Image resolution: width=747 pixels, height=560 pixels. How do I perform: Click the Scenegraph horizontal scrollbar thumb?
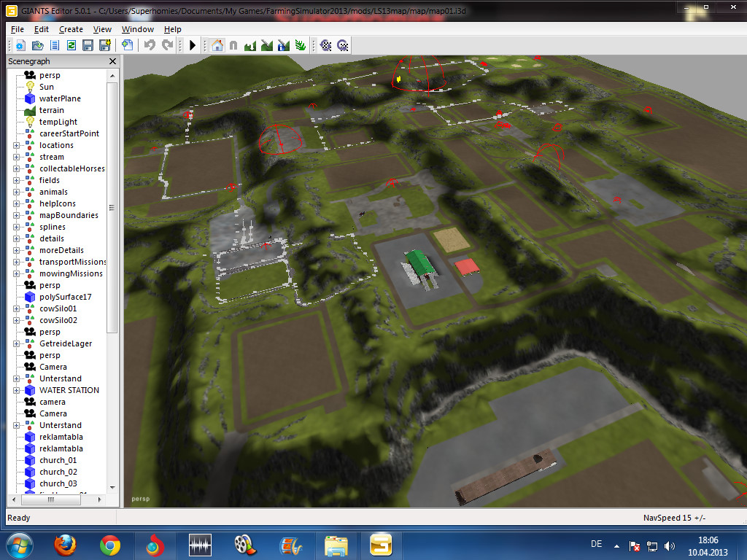(51, 499)
